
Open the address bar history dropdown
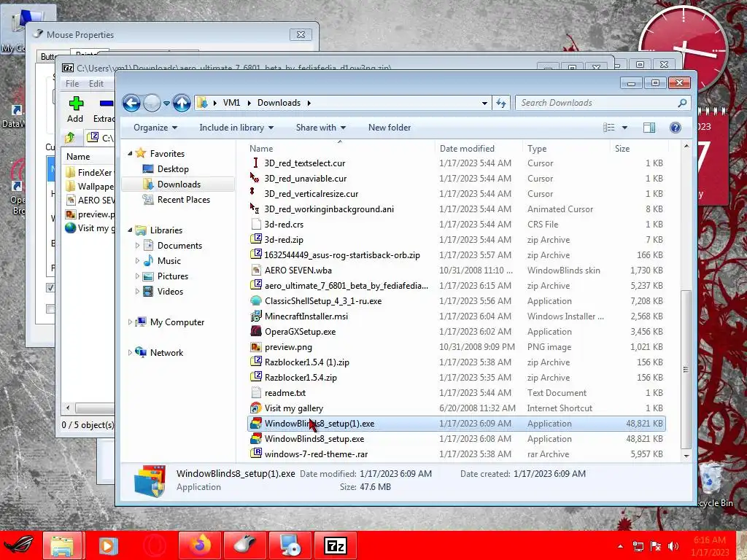tap(484, 103)
